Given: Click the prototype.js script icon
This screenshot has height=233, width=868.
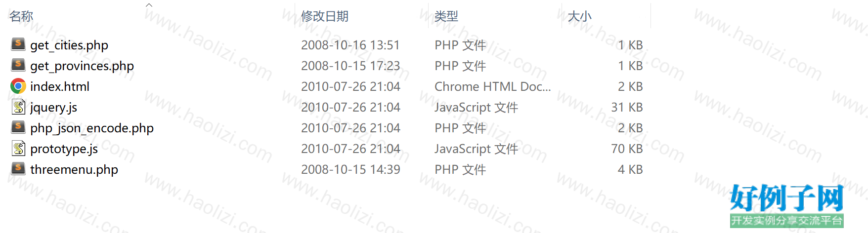Looking at the screenshot, I should click(x=19, y=148).
